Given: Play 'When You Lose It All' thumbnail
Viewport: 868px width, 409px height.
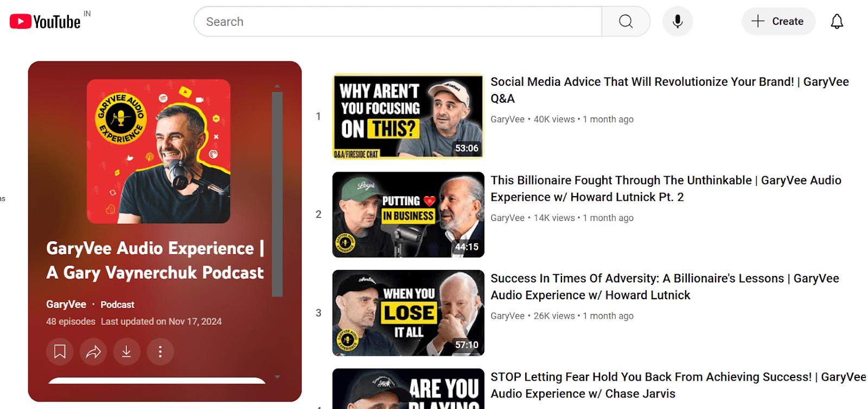Looking at the screenshot, I should pyautogui.click(x=408, y=313).
